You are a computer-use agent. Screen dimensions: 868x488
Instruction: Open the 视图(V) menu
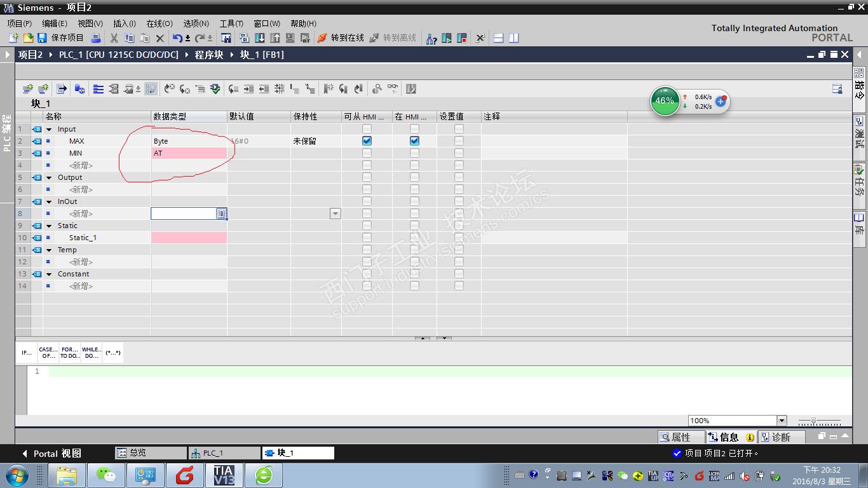tap(90, 24)
